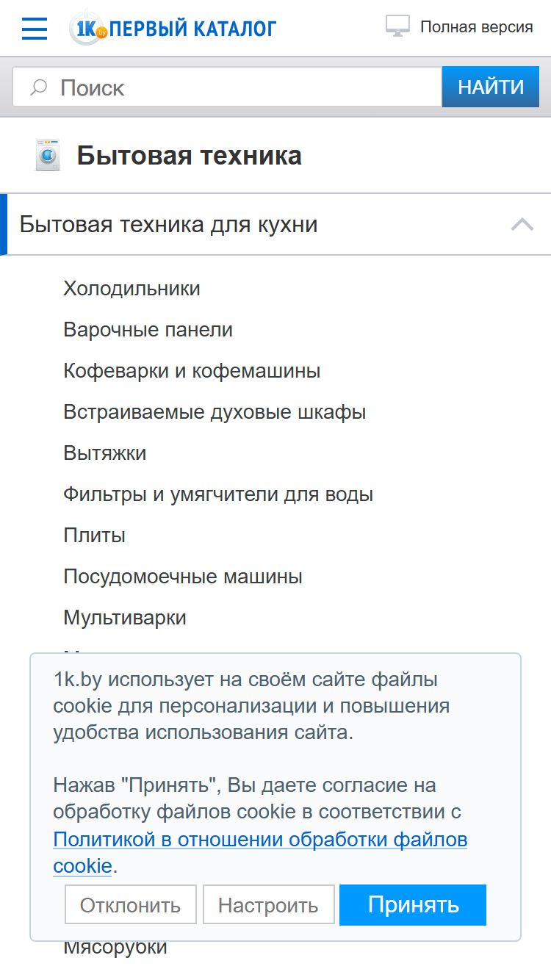Select Фильтры и умягчители для воды
Viewport: 551px width, 980px height.
coord(218,494)
